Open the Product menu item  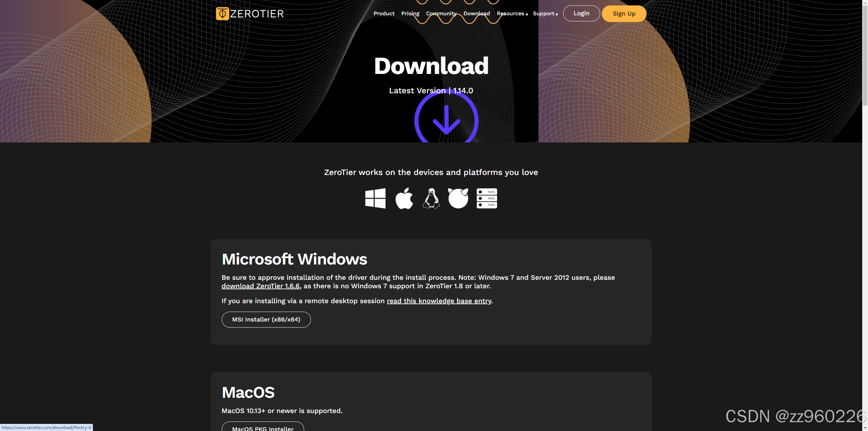[x=384, y=14]
